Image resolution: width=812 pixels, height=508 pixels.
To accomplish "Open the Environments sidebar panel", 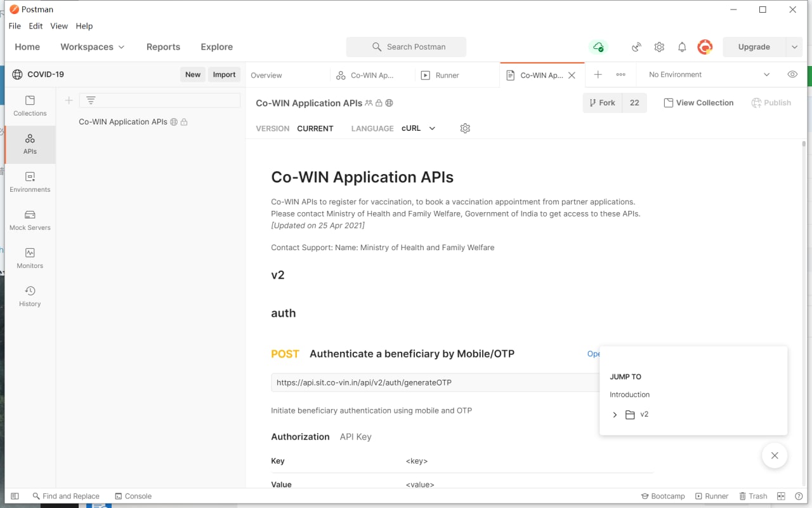I will click(x=30, y=182).
